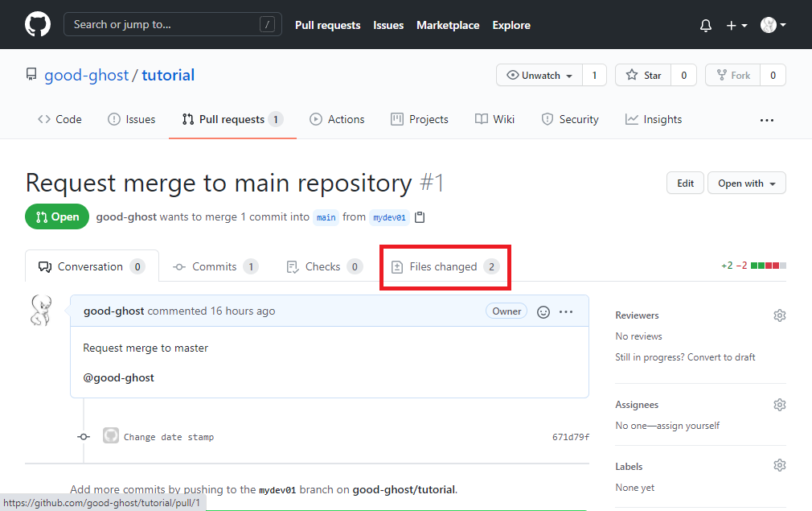Click the repository bookmark icon beside good-ghost

(x=31, y=74)
